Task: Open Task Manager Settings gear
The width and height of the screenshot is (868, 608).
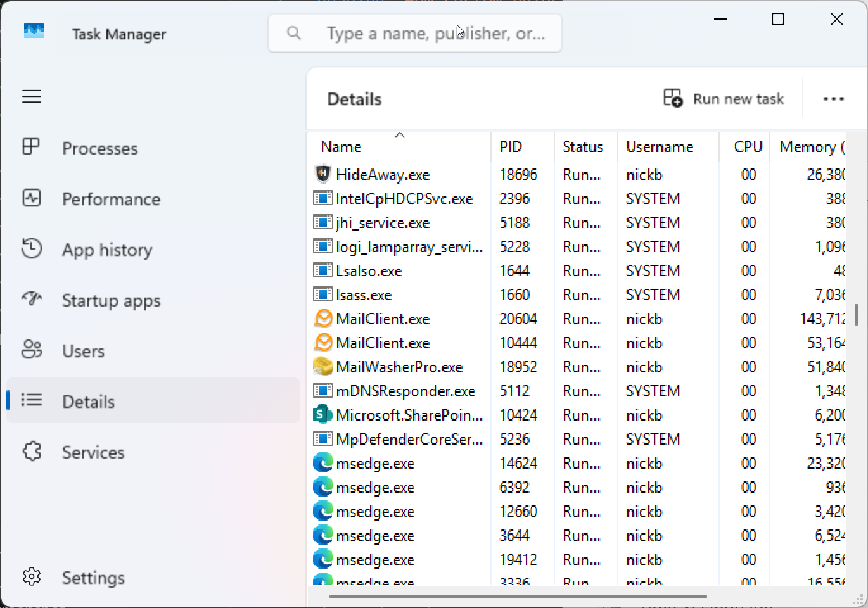Action: 32,577
